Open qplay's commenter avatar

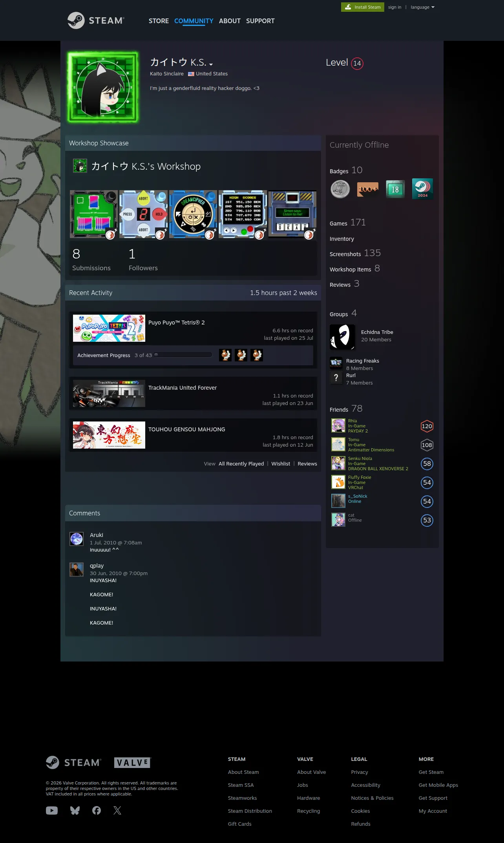pos(77,570)
